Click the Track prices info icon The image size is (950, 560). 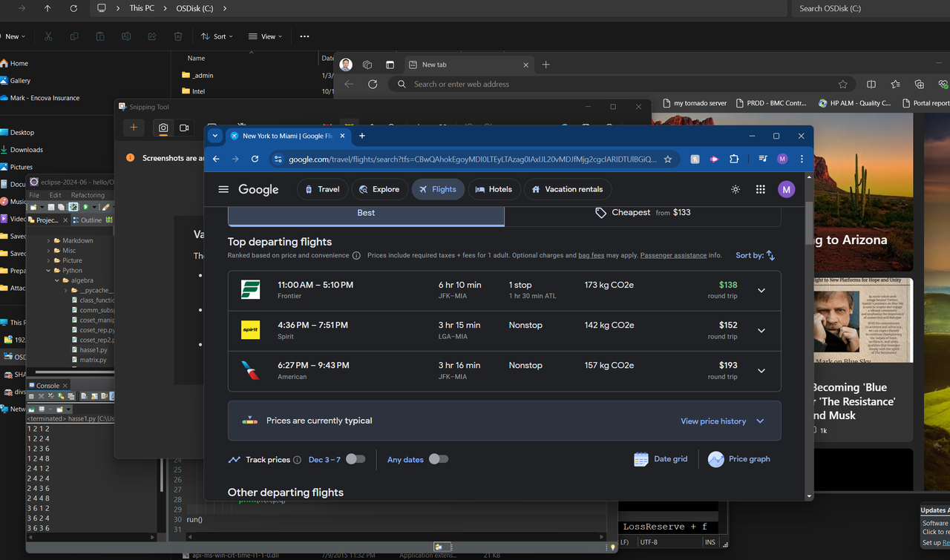click(x=297, y=460)
